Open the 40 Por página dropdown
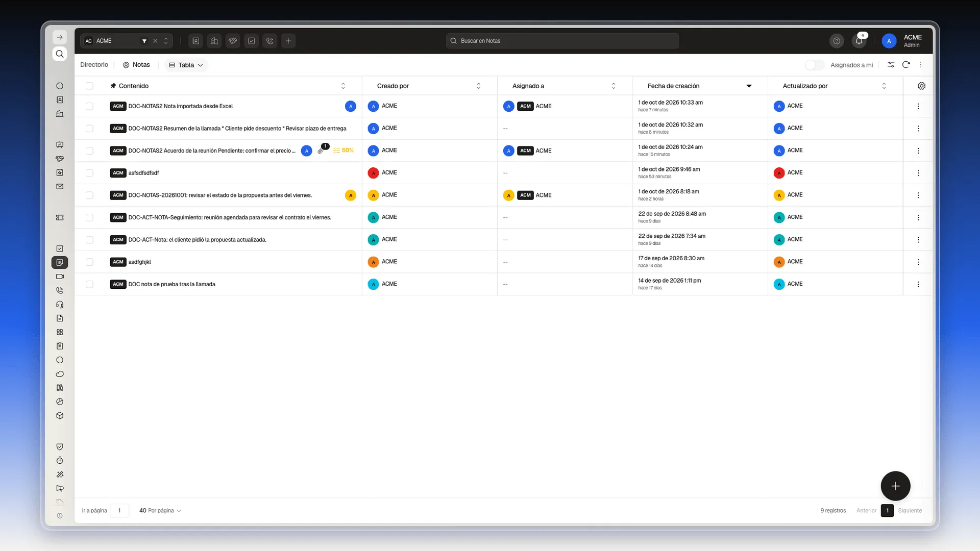The width and height of the screenshot is (980, 551). (x=160, y=510)
